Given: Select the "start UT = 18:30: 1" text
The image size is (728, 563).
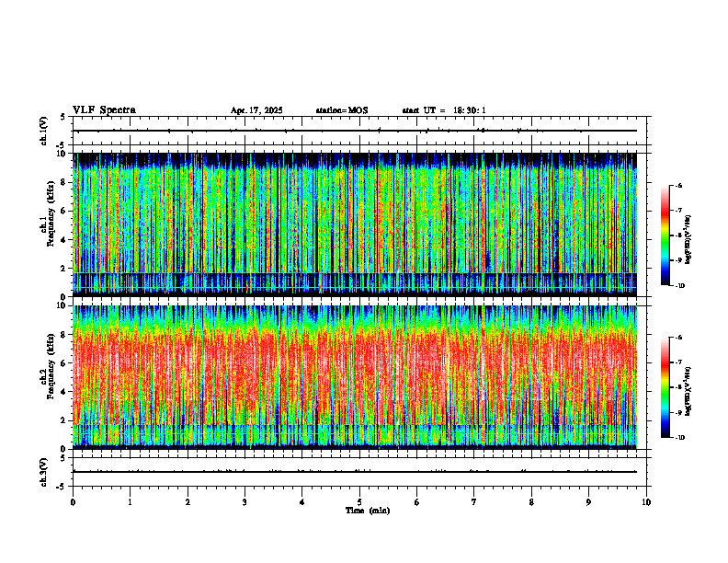Looking at the screenshot, I should [x=444, y=110].
